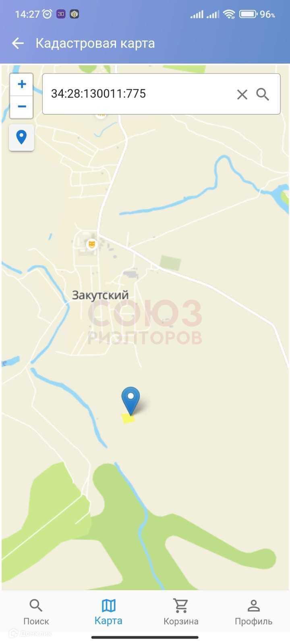Zoom out the map with minus button

21,107
